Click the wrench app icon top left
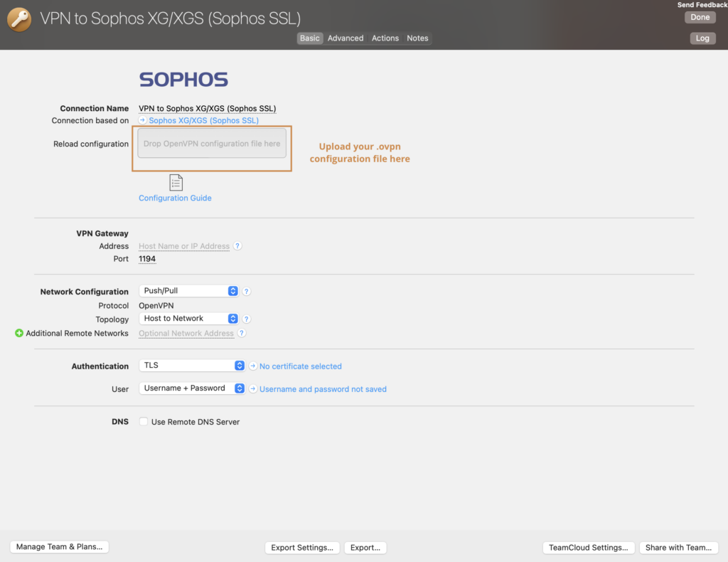The width and height of the screenshot is (728, 562). pos(18,20)
